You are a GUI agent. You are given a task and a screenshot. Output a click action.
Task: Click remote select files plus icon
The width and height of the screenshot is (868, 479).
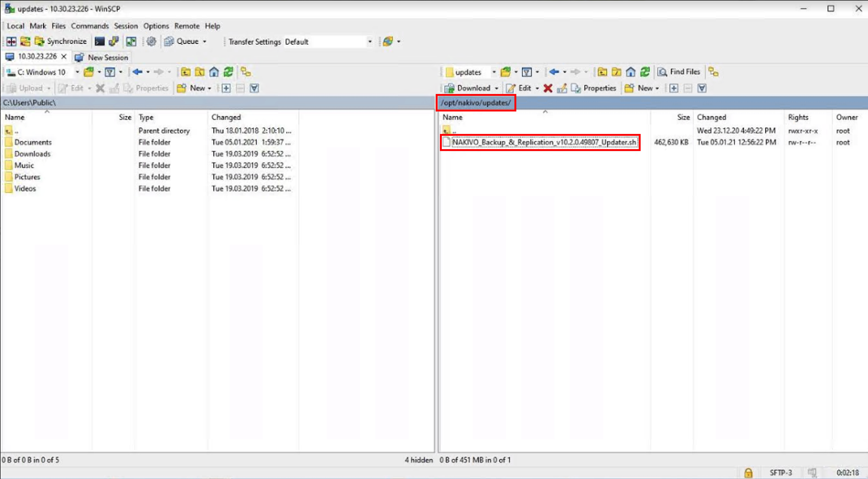point(674,88)
